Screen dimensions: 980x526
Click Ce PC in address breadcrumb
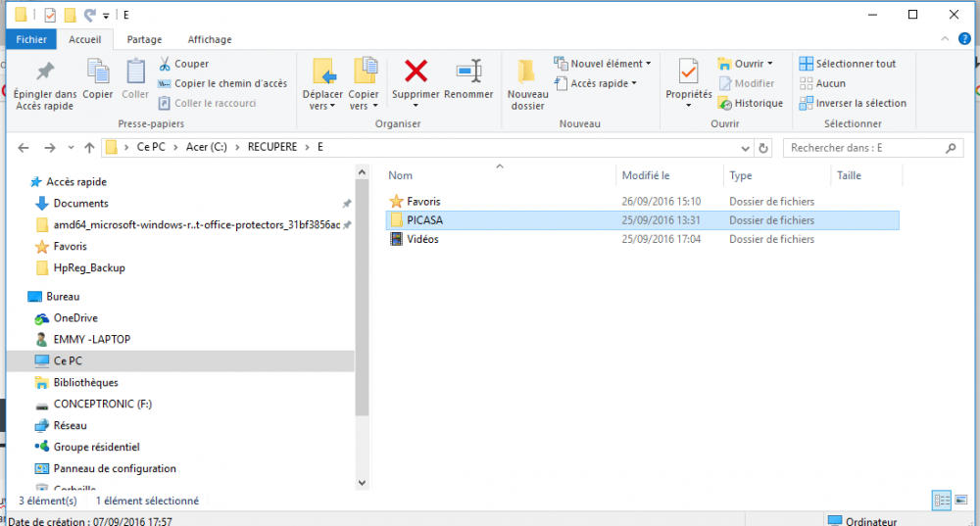[x=151, y=147]
